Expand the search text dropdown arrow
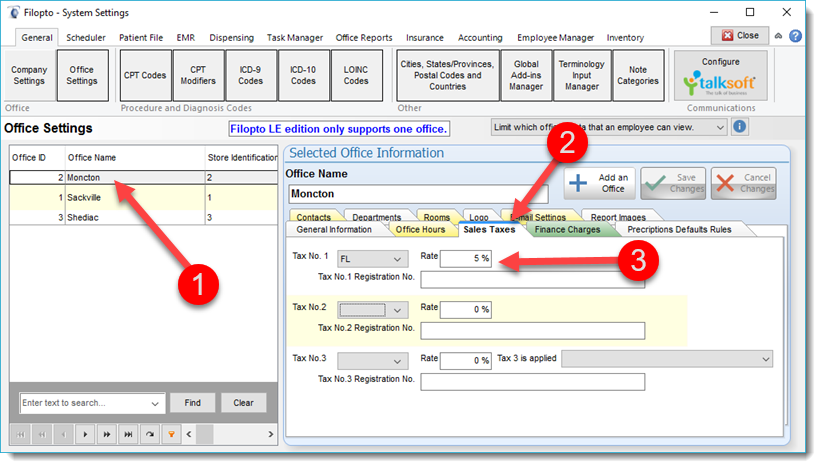 (x=155, y=403)
